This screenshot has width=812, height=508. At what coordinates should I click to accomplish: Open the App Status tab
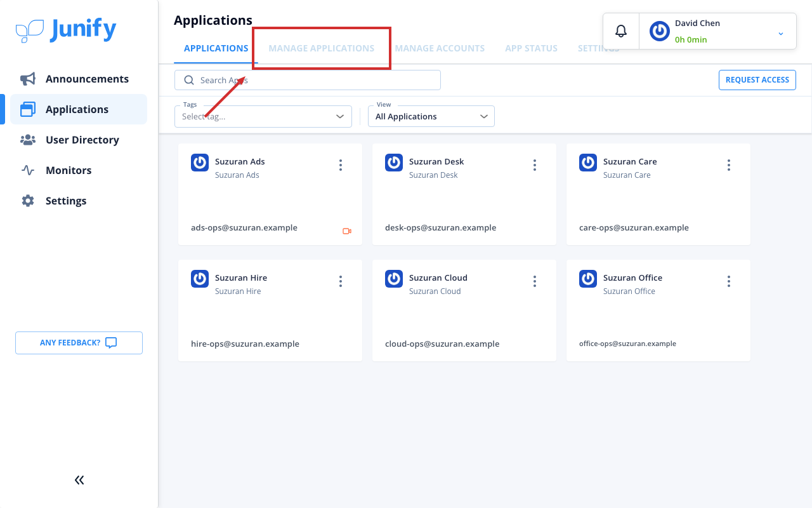tap(531, 48)
